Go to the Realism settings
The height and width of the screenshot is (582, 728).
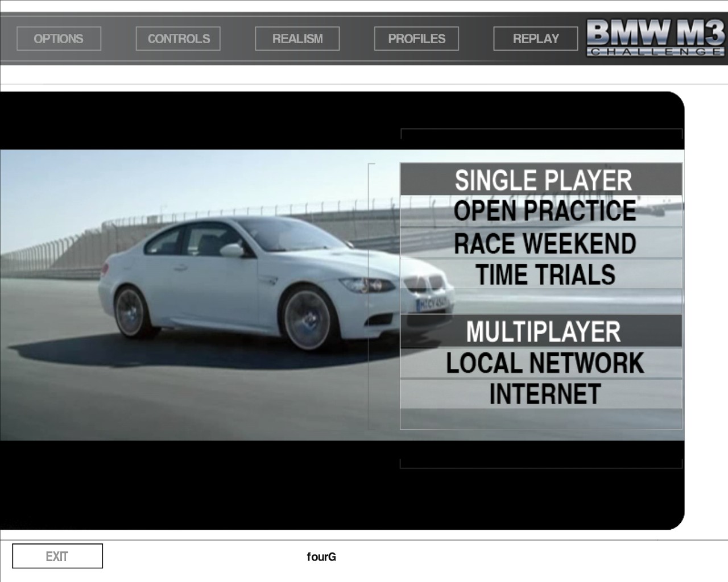[297, 39]
